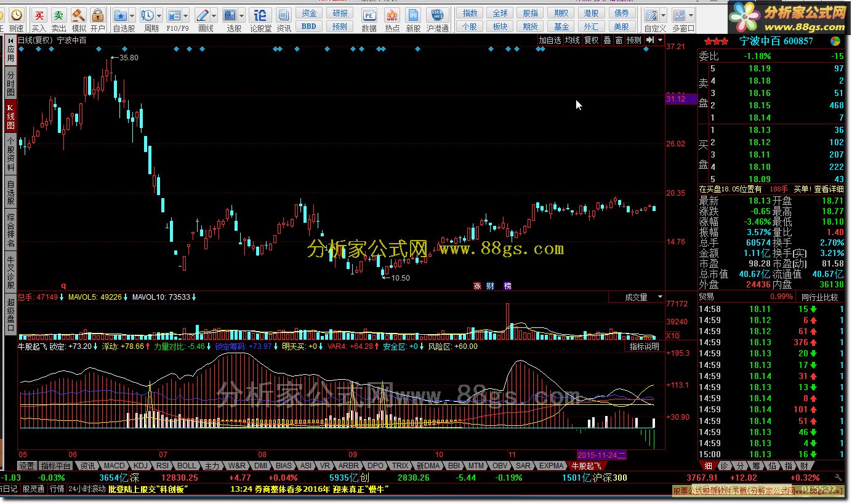852x504 pixels.
Task: Open the 自选股 watchlist folder icon
Action: [x=121, y=15]
